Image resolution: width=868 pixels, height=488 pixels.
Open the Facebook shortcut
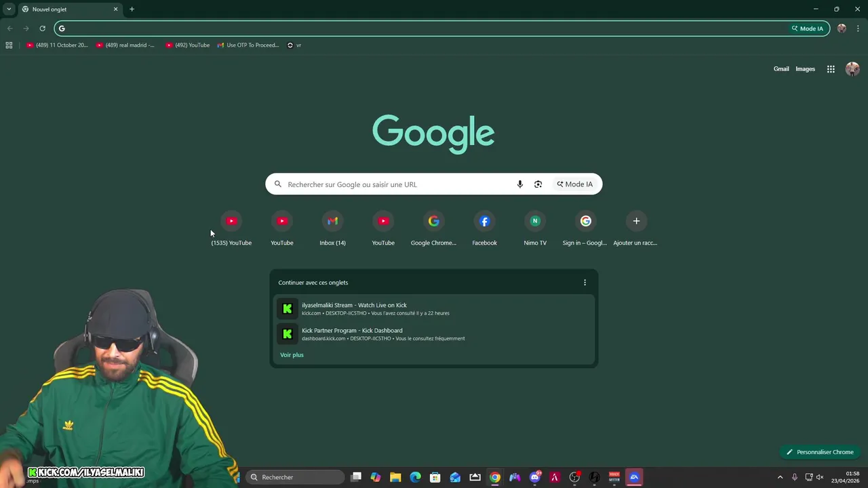(x=484, y=228)
